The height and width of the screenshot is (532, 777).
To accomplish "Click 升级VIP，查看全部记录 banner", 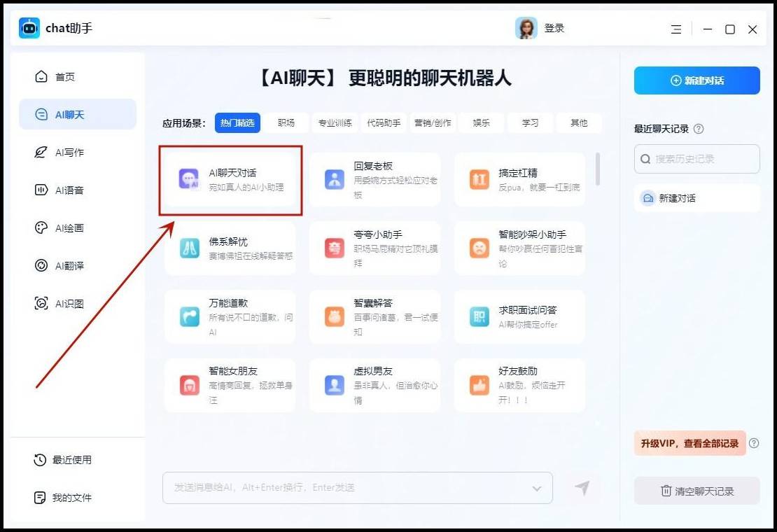I will point(689,443).
